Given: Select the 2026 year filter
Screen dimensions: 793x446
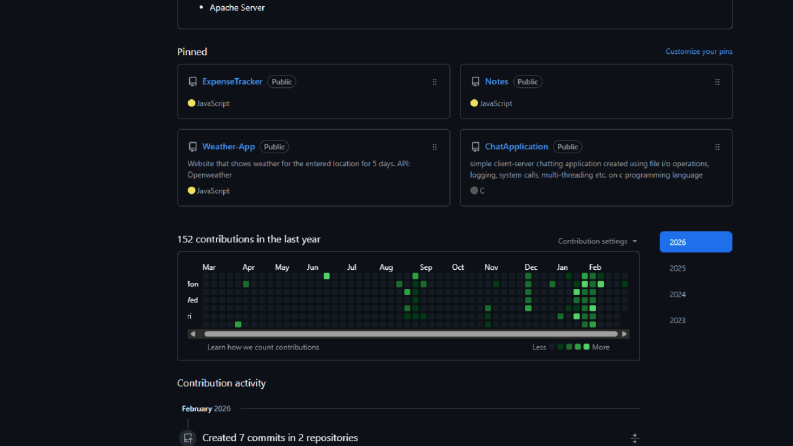Looking at the screenshot, I should coord(696,242).
